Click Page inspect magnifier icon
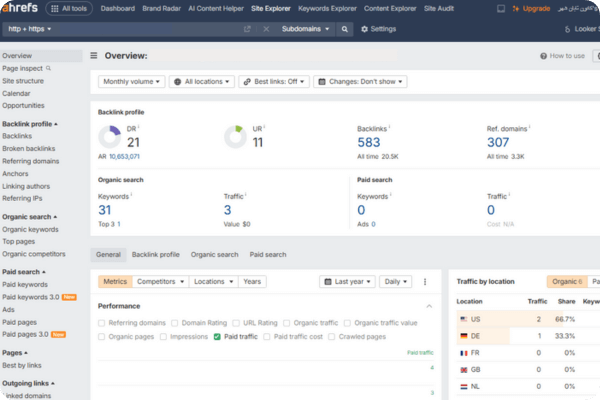This screenshot has width=600, height=400. pyautogui.click(x=48, y=68)
